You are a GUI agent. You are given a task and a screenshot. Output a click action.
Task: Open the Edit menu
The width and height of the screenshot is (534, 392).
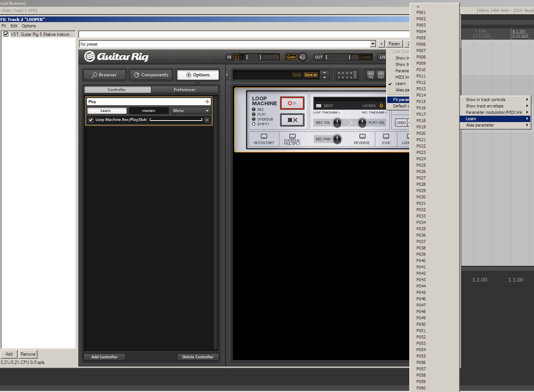(x=14, y=26)
